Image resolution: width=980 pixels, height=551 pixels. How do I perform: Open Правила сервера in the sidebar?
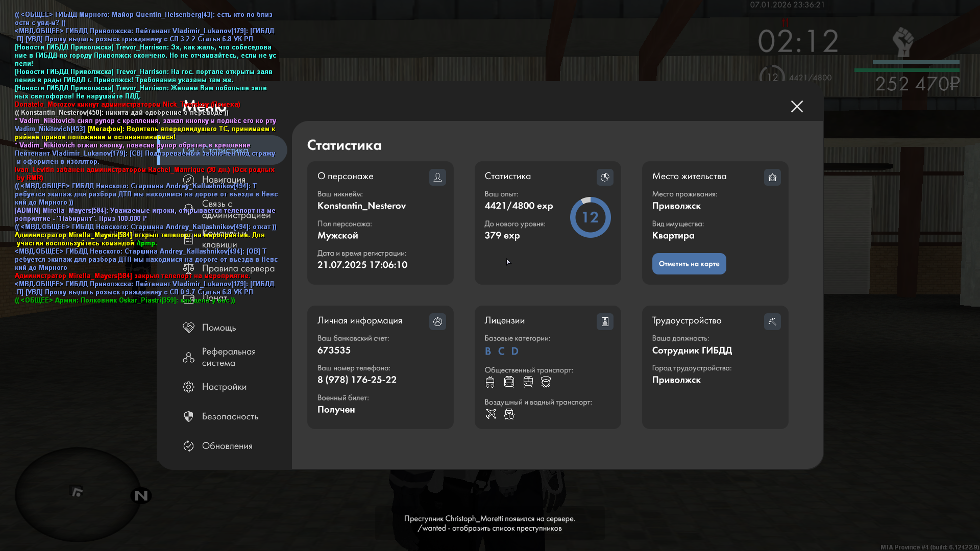click(x=237, y=268)
